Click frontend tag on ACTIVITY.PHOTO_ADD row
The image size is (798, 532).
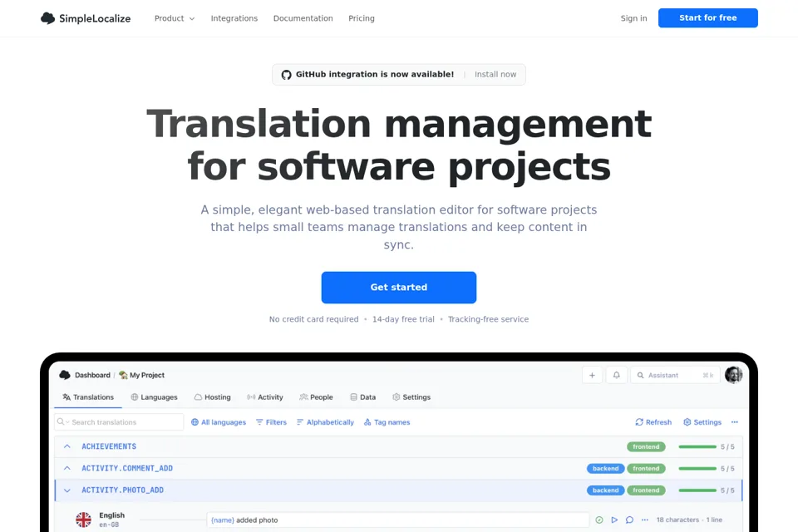[x=646, y=490]
